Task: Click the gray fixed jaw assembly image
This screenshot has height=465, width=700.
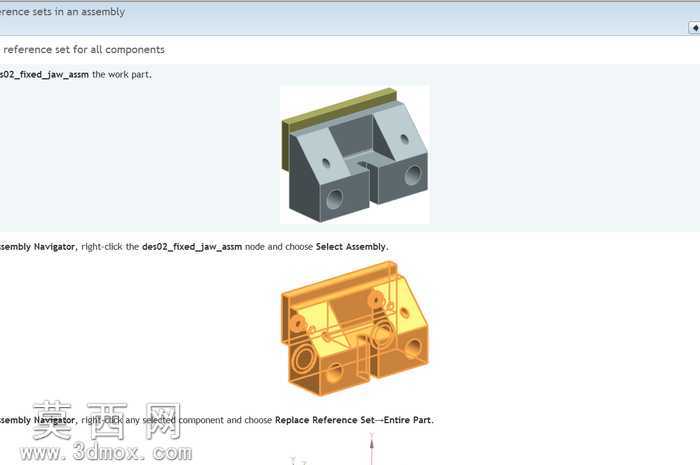Action: (x=355, y=154)
